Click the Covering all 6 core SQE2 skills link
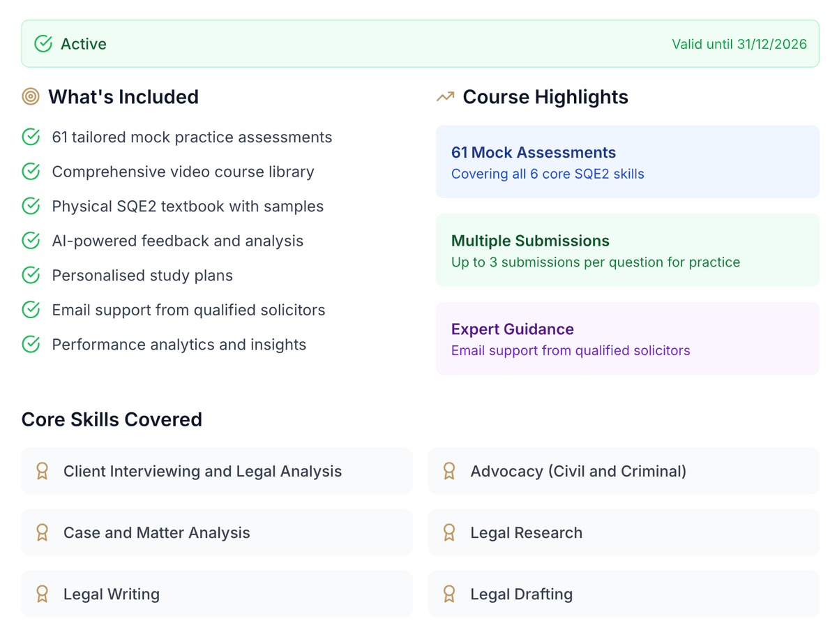837x644 pixels. pyautogui.click(x=547, y=174)
